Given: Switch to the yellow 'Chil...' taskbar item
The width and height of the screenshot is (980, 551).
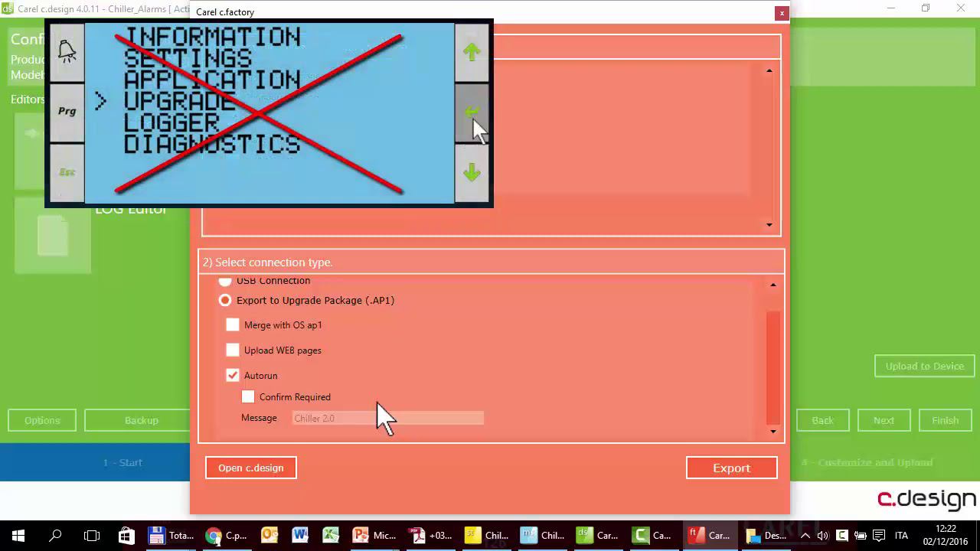Looking at the screenshot, I should click(x=486, y=536).
